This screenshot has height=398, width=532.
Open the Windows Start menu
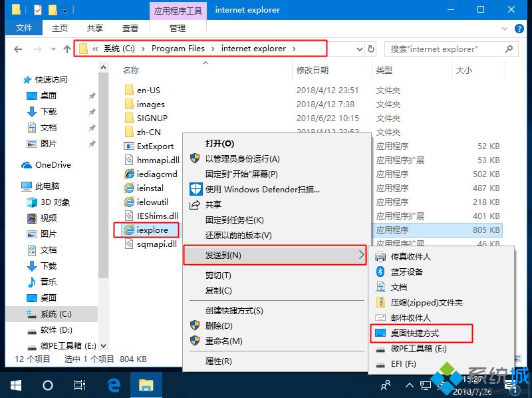pyautogui.click(x=15, y=385)
